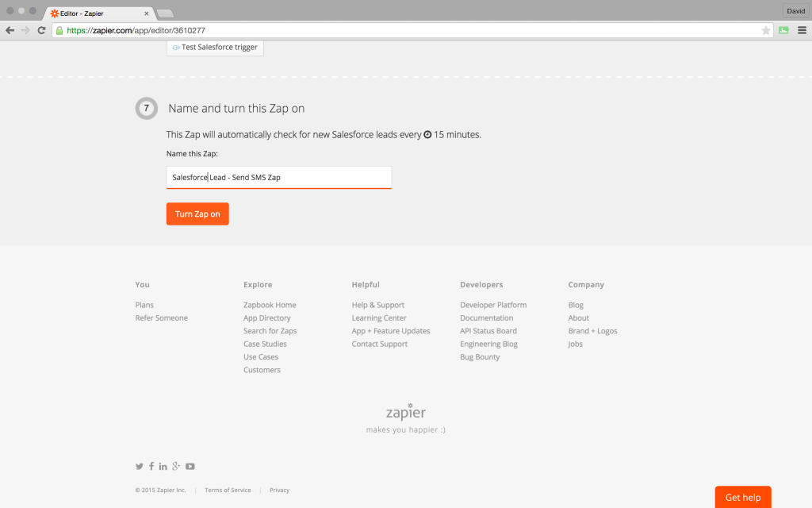Open Zapier's Google Plus icon
The height and width of the screenshot is (508, 812).
(176, 467)
